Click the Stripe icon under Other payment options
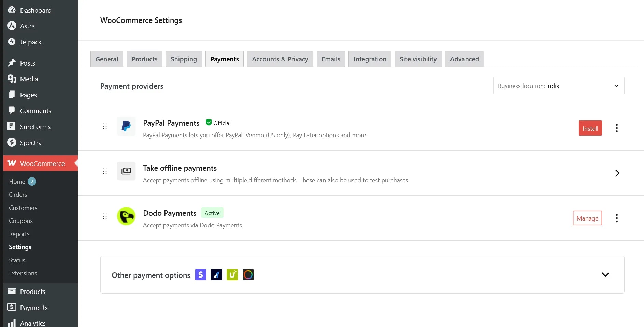The image size is (644, 327). pos(200,275)
